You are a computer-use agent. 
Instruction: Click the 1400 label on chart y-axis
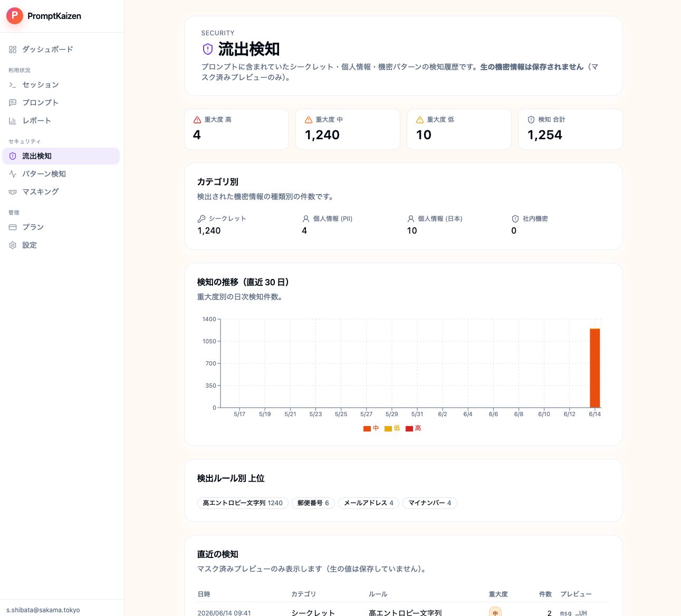pyautogui.click(x=209, y=320)
